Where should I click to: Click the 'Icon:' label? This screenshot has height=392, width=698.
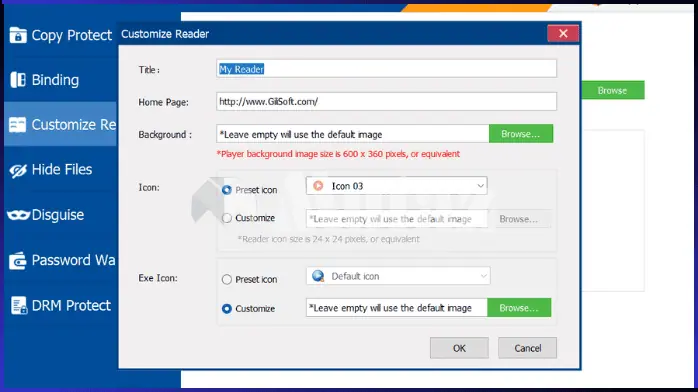tap(149, 188)
